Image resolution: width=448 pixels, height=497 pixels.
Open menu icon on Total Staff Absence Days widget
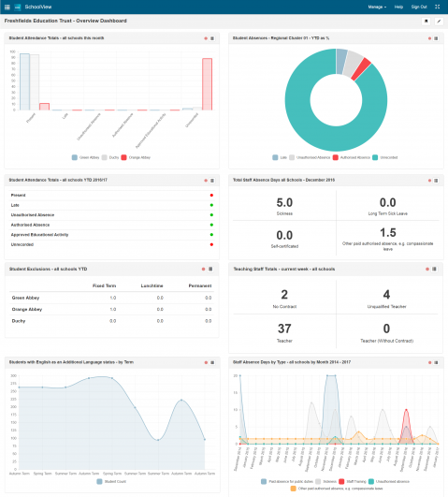pyautogui.click(x=436, y=181)
